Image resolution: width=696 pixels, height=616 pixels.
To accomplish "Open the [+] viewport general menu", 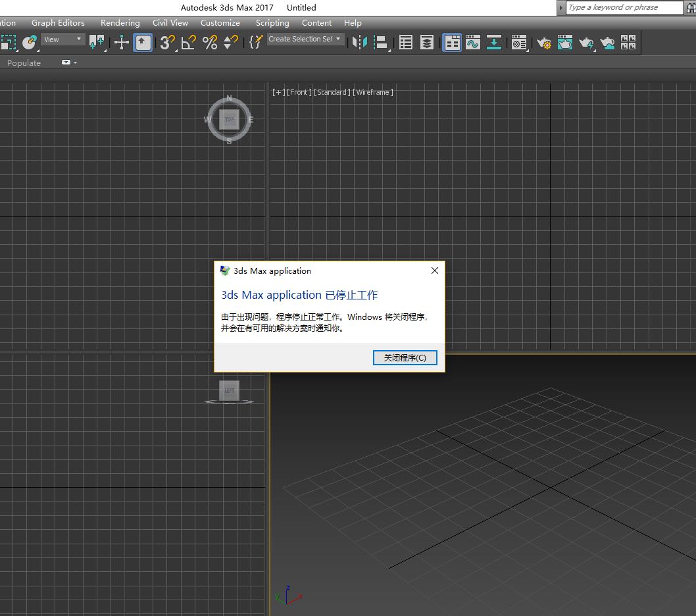I will [x=279, y=92].
